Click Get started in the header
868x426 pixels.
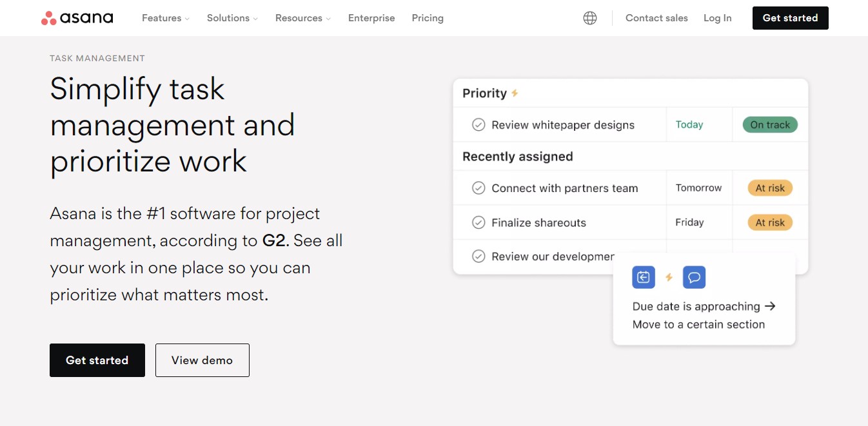[x=790, y=18]
